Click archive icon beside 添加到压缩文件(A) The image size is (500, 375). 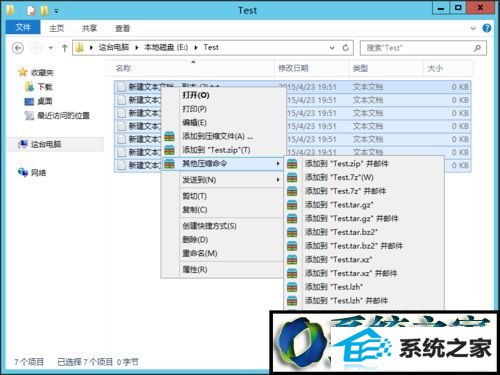click(169, 136)
